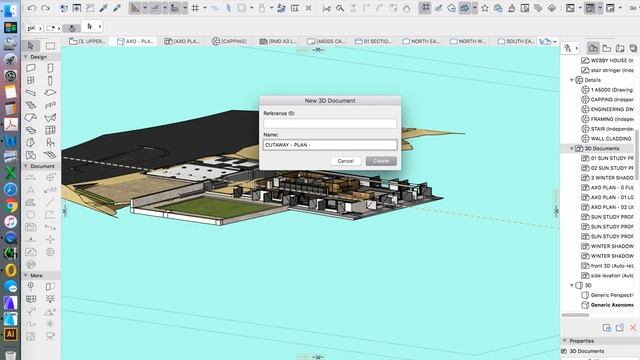Select Generic Perspective in Navigator tree
The height and width of the screenshot is (360, 640).
tap(607, 295)
